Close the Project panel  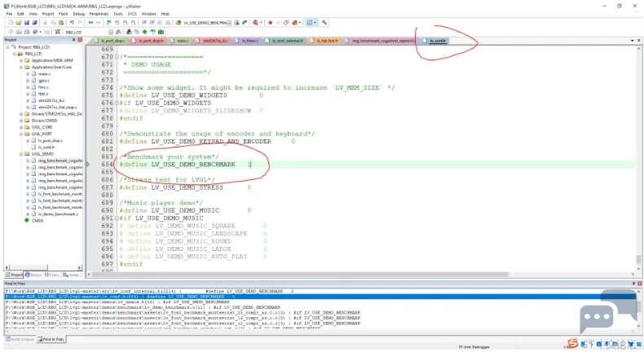tap(80, 40)
